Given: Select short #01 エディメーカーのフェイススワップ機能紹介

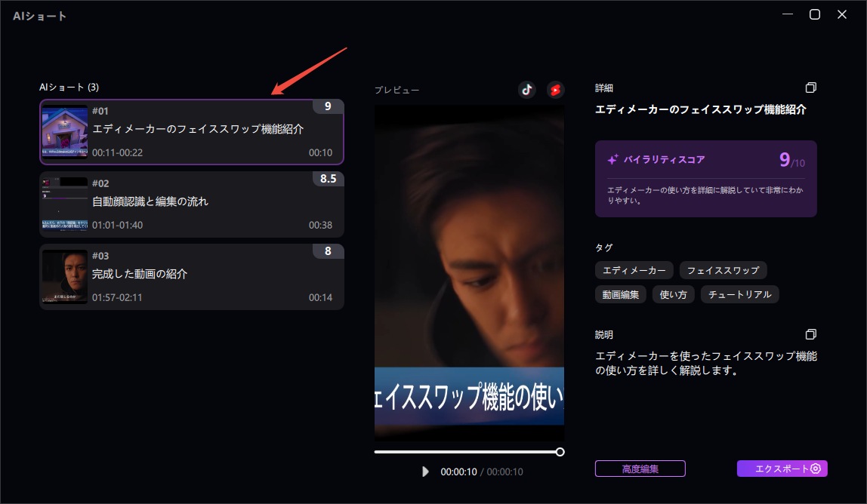Looking at the screenshot, I should click(192, 131).
